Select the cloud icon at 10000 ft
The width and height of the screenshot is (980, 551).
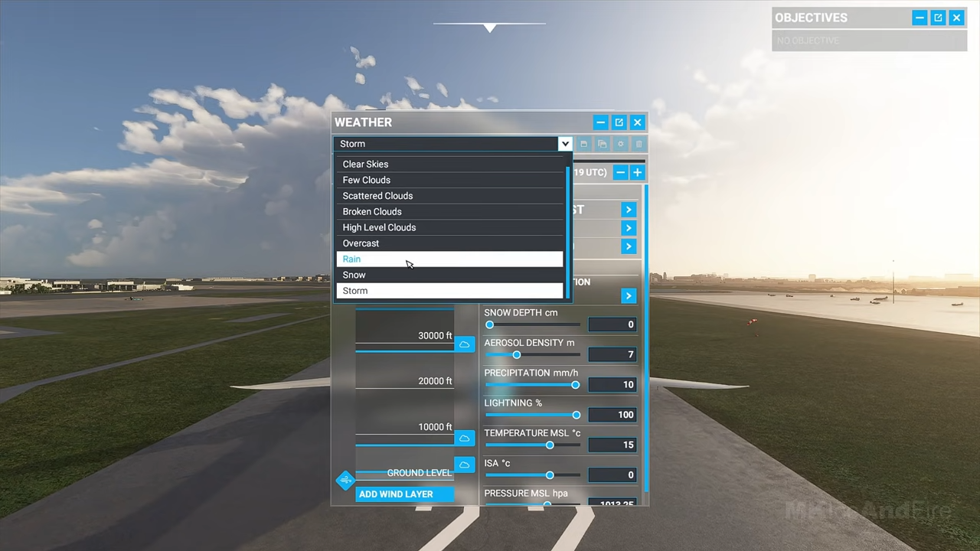464,437
